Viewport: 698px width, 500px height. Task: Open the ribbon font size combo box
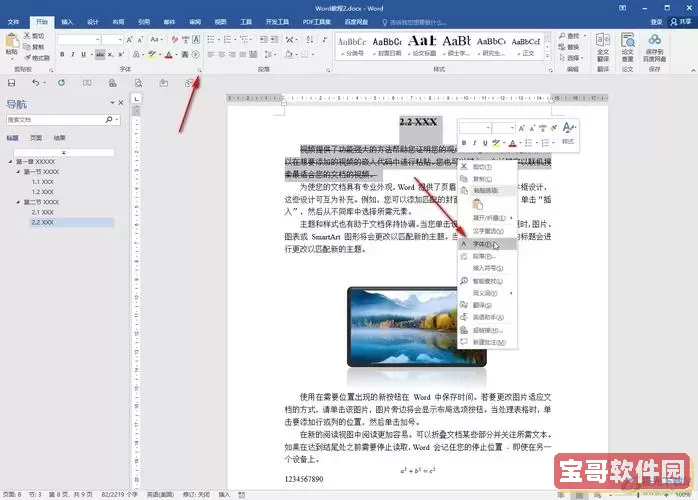(x=112, y=40)
